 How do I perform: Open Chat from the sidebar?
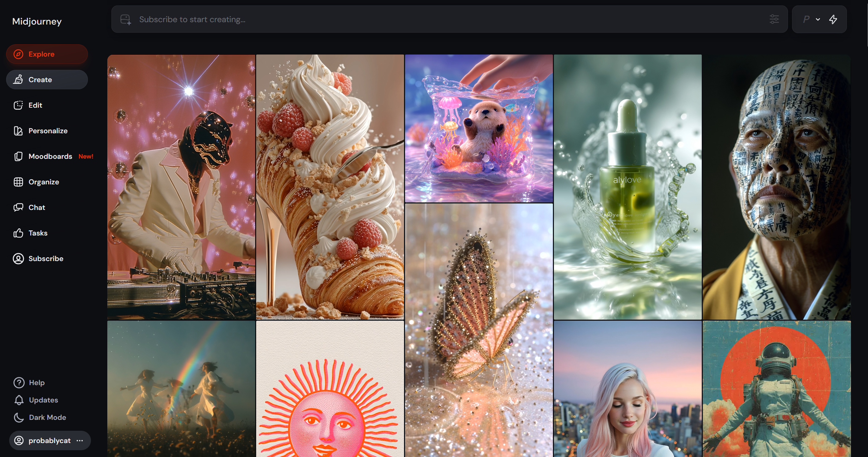click(36, 208)
